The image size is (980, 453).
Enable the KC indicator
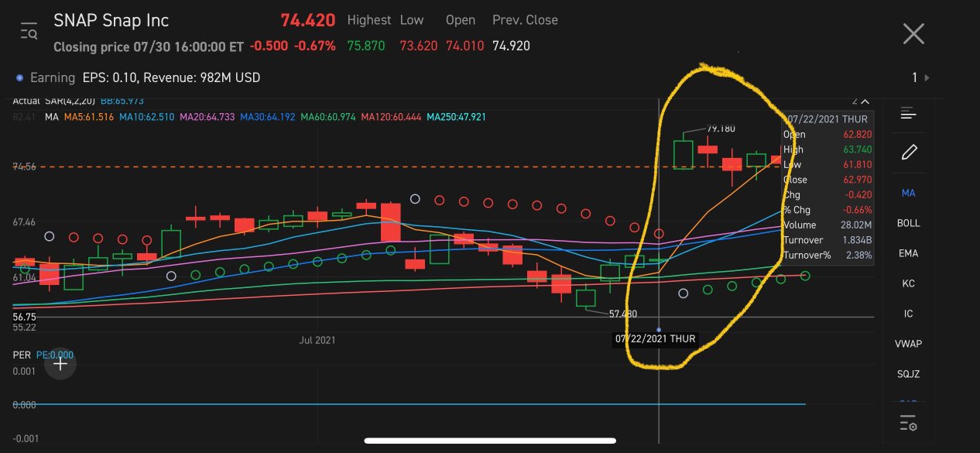[908, 283]
